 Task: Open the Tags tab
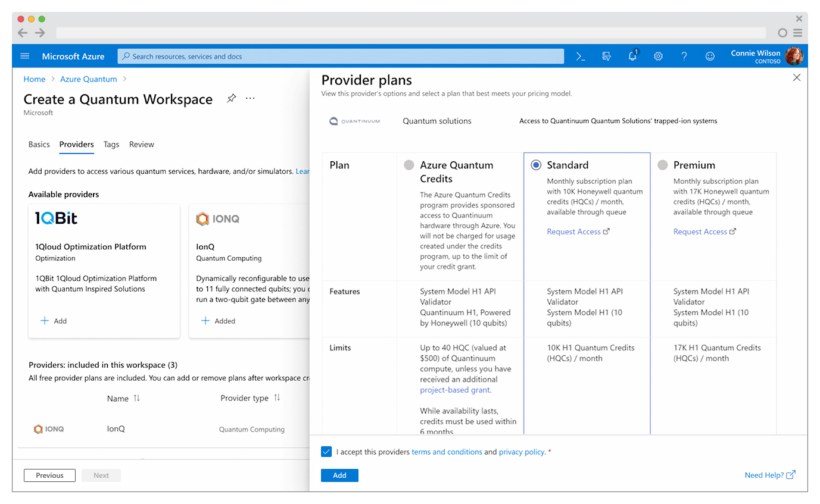(111, 144)
